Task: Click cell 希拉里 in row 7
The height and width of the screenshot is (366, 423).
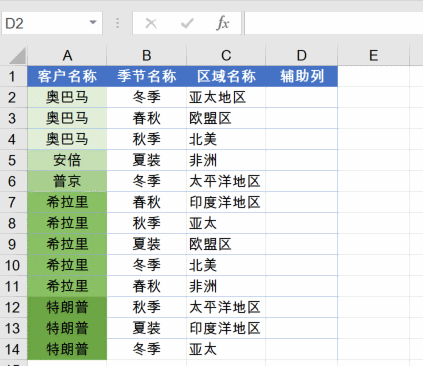Action: point(67,202)
